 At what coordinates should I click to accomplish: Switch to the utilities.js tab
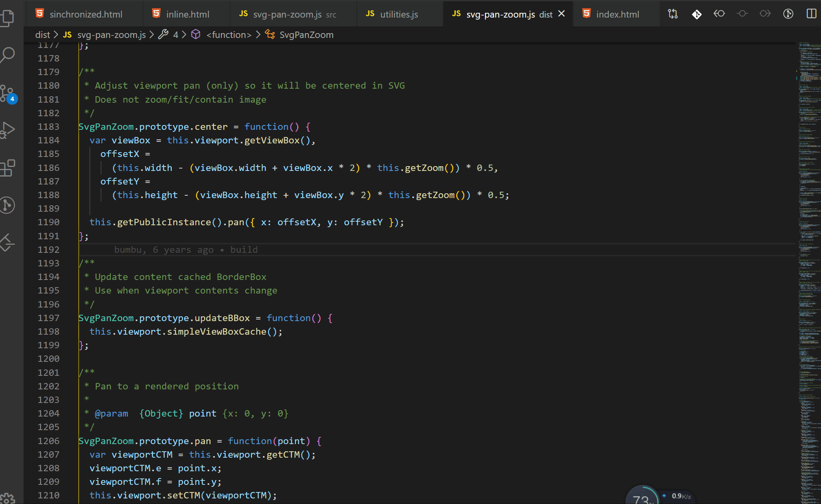coord(398,14)
